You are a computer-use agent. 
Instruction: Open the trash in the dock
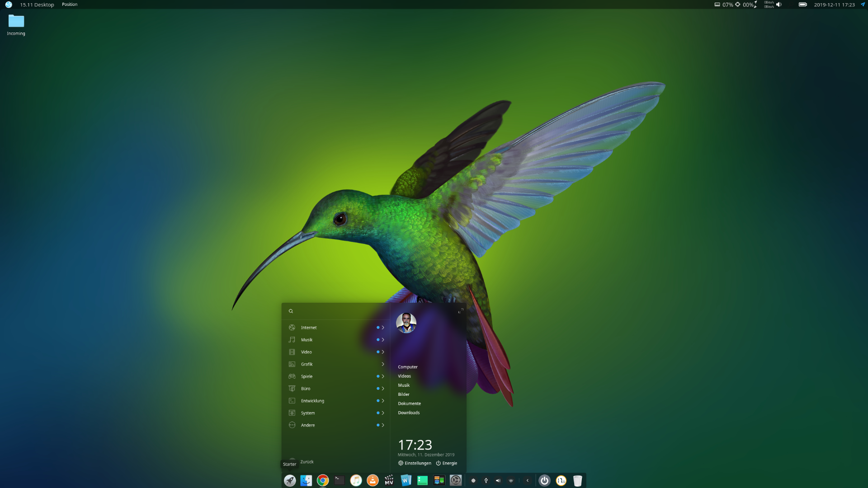pos(577,481)
